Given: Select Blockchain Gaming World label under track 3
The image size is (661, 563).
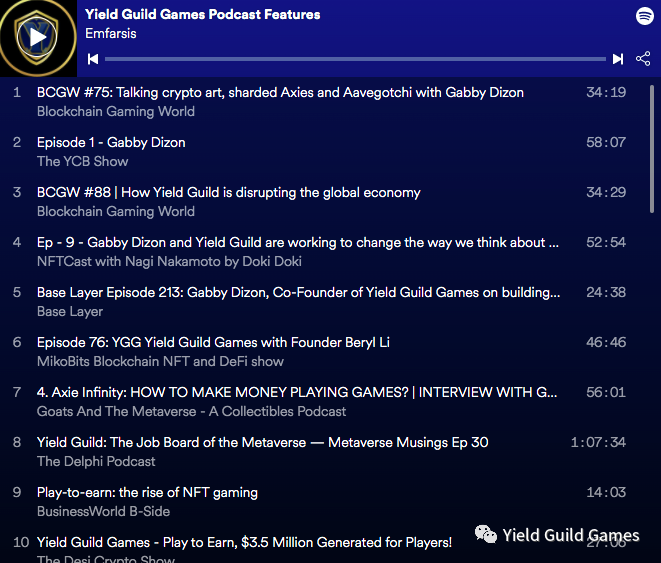Looking at the screenshot, I should click(x=116, y=211).
